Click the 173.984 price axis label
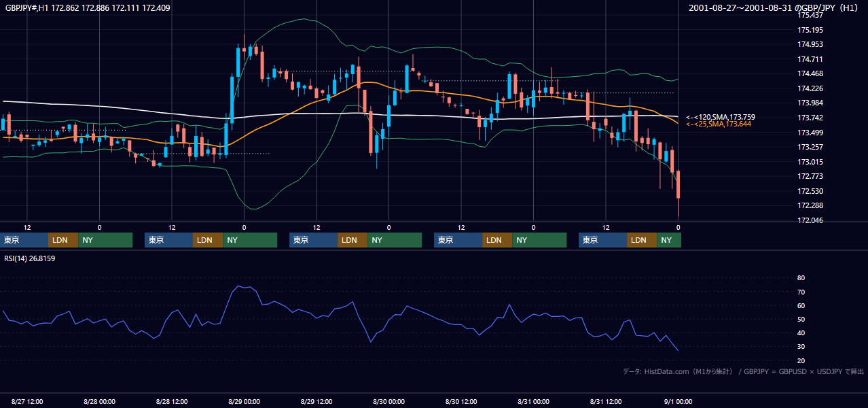This screenshot has width=868, height=408. point(810,103)
